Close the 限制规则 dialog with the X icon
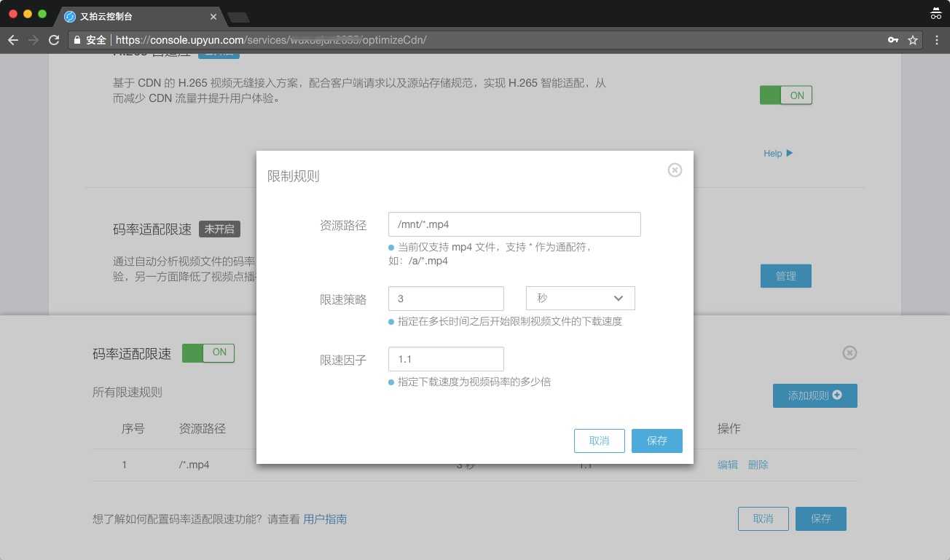Image resolution: width=950 pixels, height=560 pixels. (675, 170)
